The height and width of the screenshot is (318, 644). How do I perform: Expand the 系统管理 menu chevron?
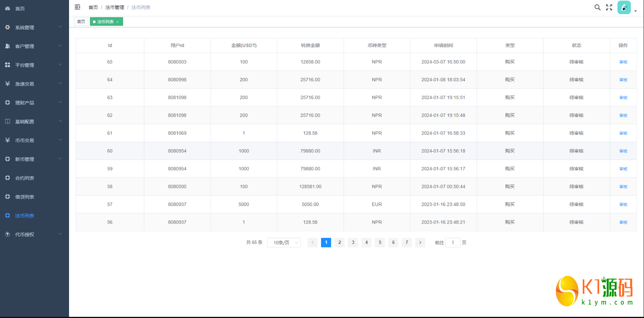pyautogui.click(x=60, y=27)
